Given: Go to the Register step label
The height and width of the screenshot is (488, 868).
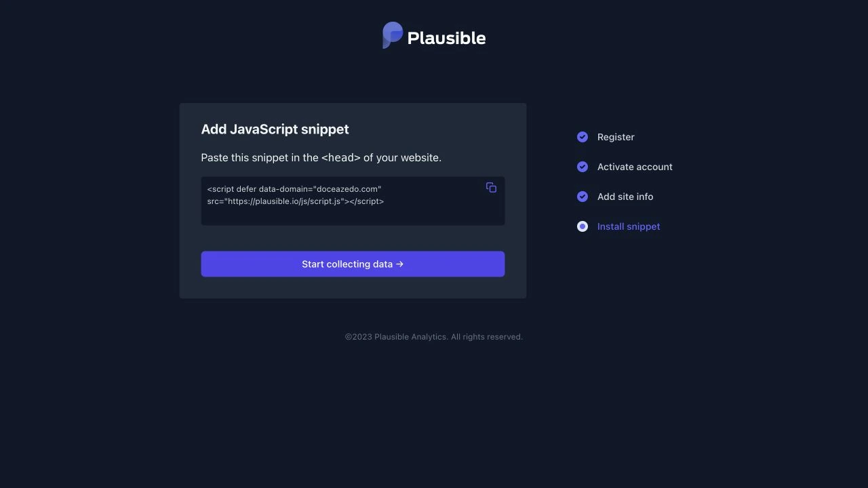Looking at the screenshot, I should [x=616, y=137].
